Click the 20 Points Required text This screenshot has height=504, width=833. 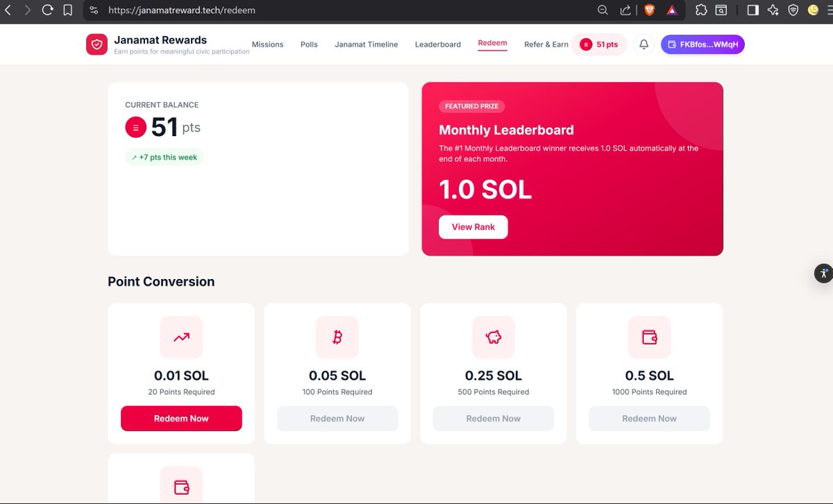(x=181, y=392)
